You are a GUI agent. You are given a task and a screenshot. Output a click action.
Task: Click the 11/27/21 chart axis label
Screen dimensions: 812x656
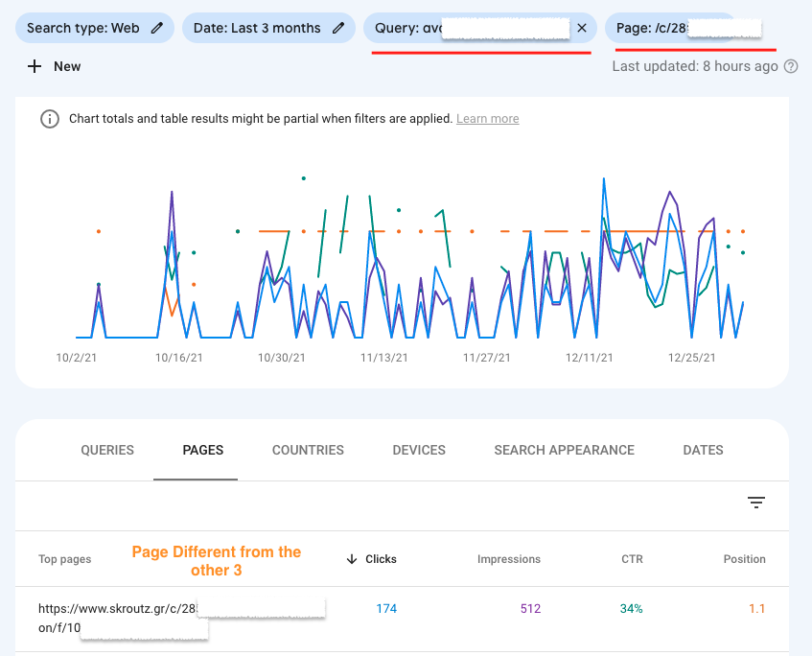tap(486, 358)
